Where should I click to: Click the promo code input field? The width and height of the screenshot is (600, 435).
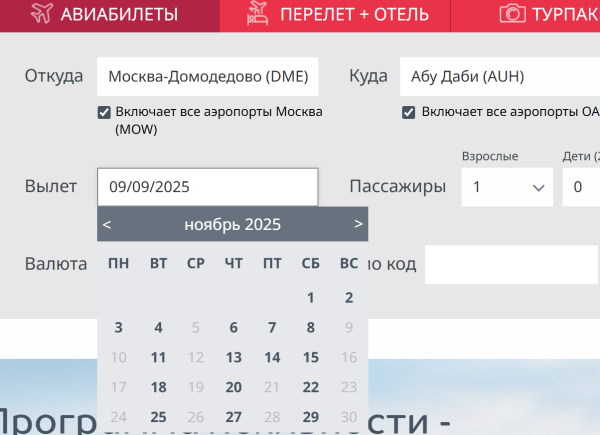512,265
